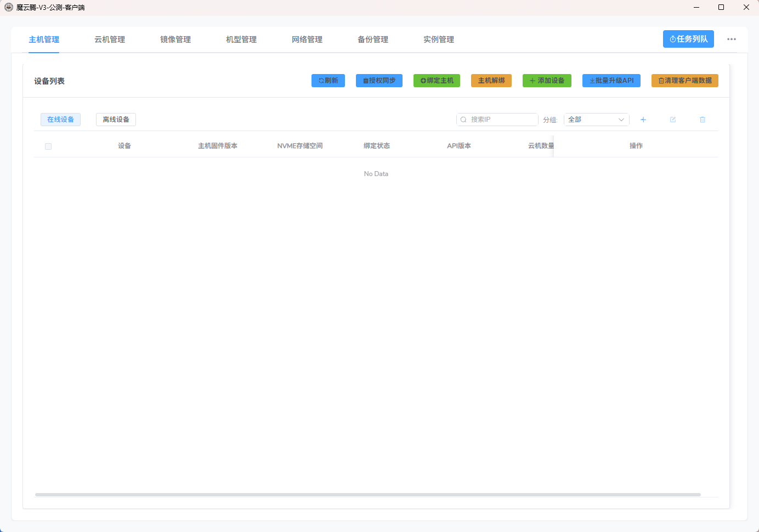Click 清理客户端数据 to clear client data
This screenshot has width=759, height=532.
[684, 81]
